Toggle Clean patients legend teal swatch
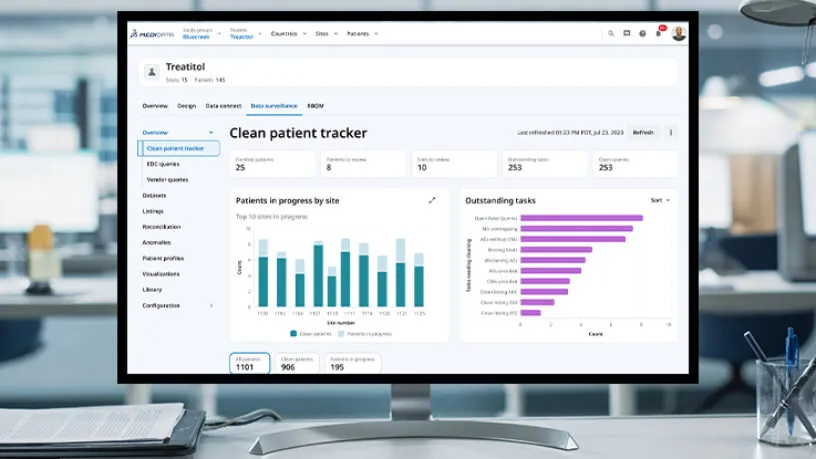Image resolution: width=816 pixels, height=459 pixels. [294, 334]
